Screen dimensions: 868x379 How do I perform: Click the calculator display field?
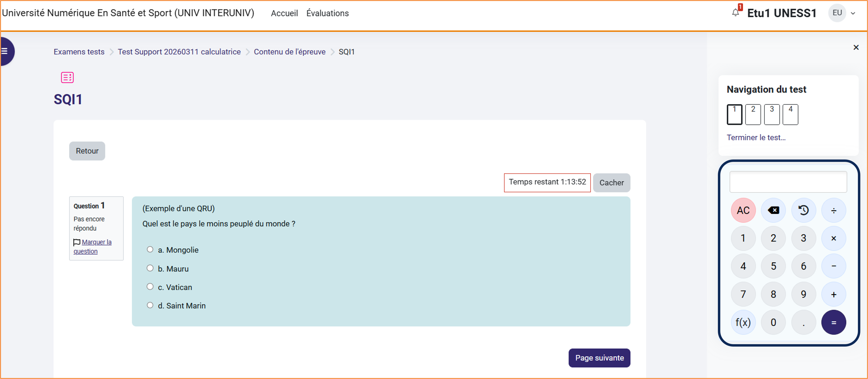click(x=788, y=182)
